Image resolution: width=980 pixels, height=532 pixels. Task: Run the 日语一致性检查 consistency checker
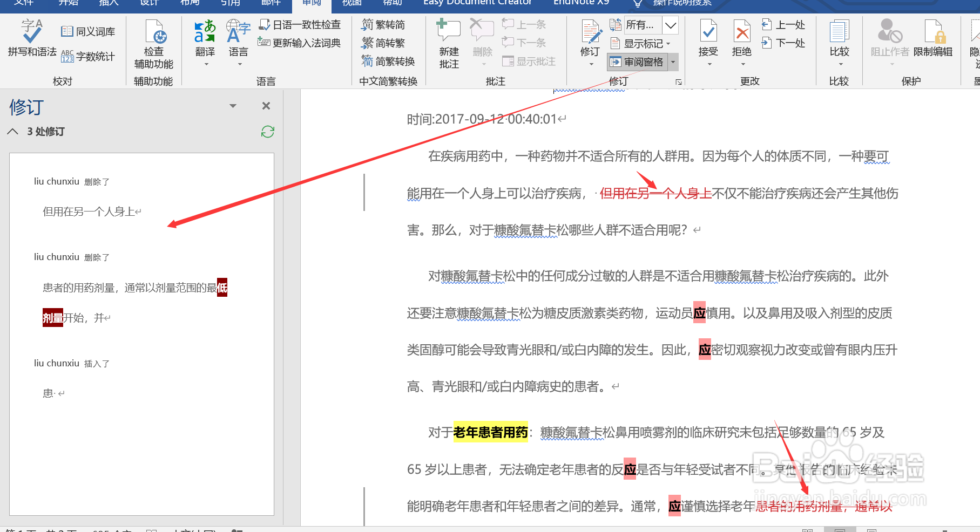[301, 24]
